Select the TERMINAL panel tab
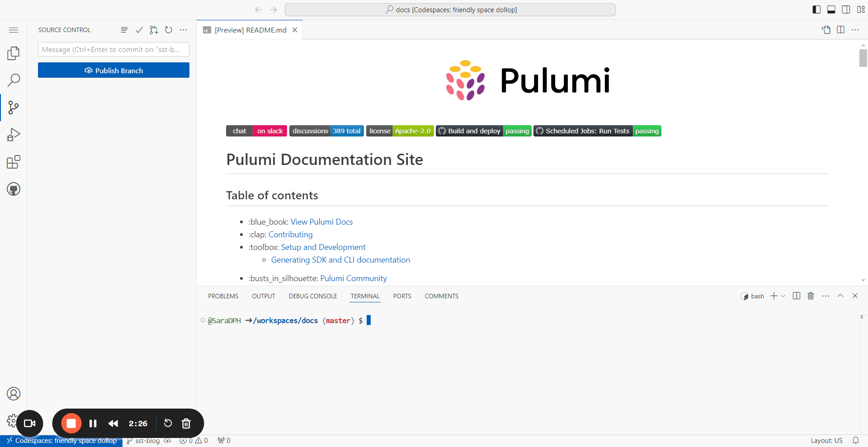The image size is (868, 447). click(x=365, y=296)
